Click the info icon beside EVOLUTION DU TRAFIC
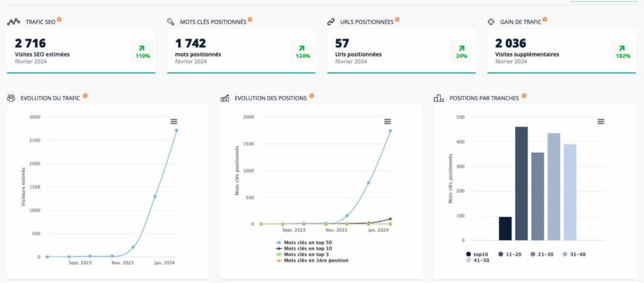 85,96
